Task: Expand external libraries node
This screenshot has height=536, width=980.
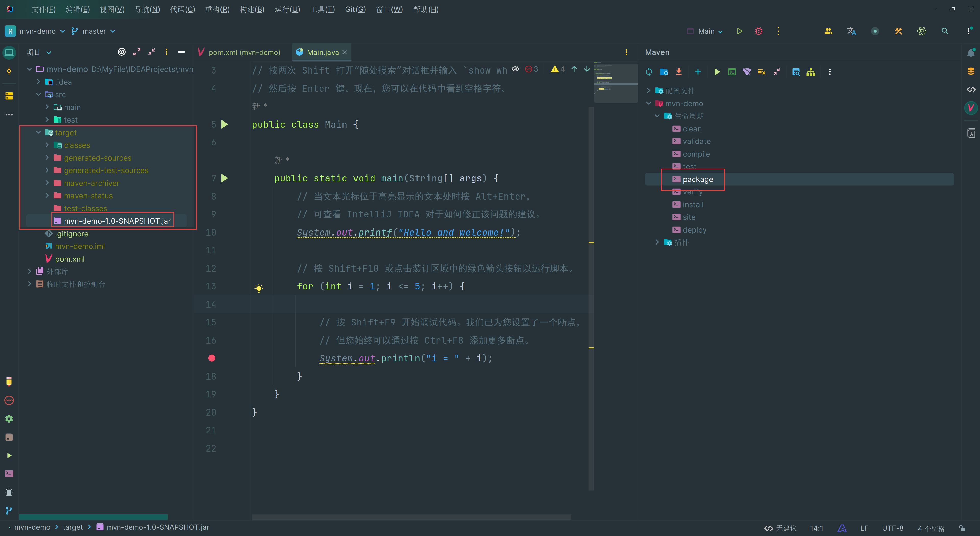Action: 30,271
